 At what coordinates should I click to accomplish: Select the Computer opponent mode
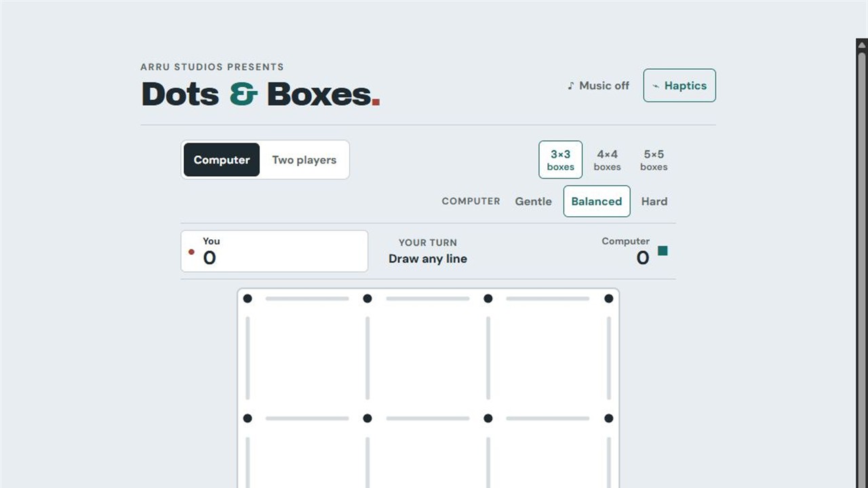pyautogui.click(x=222, y=160)
